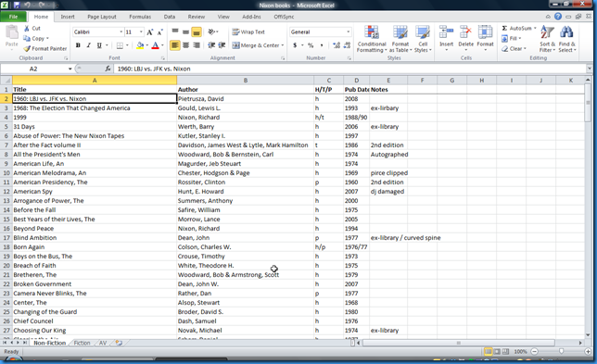Click the Font Color red A
Screen dimensions: 597x364
coord(155,45)
